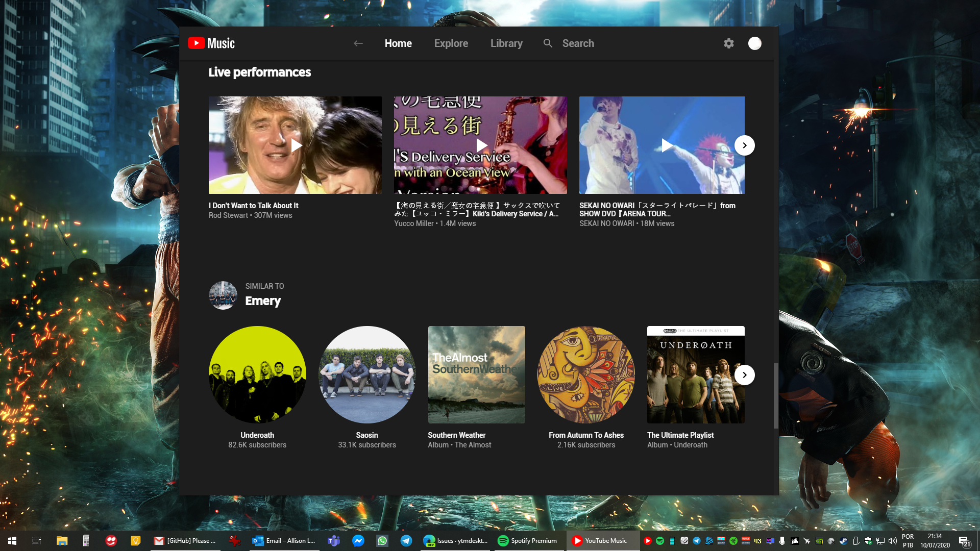980x551 pixels.
Task: Open the POR PTB language switcher
Action: pyautogui.click(x=908, y=541)
